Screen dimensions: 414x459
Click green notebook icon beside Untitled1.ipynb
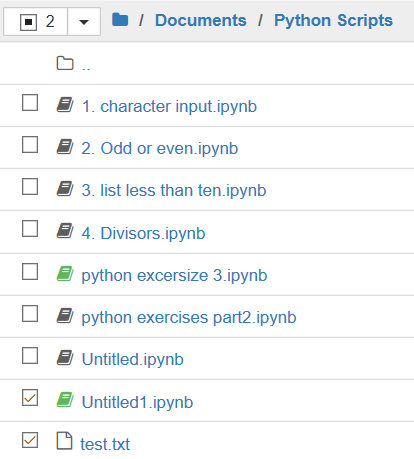[65, 400]
